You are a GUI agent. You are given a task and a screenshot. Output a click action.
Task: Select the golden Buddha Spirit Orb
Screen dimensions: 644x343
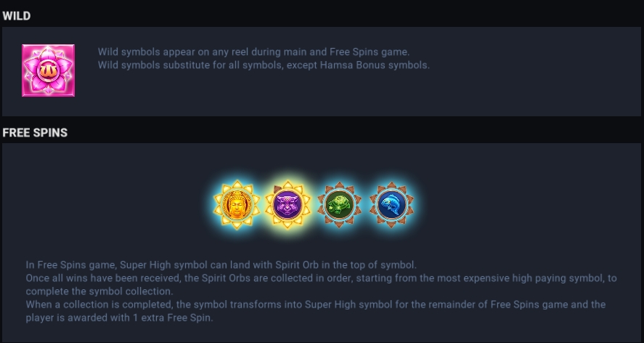point(237,204)
